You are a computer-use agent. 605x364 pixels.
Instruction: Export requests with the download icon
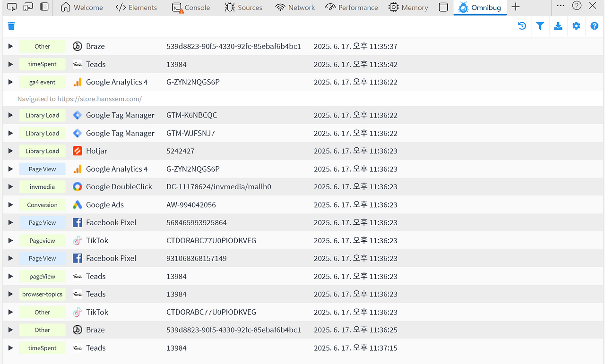[x=558, y=26]
